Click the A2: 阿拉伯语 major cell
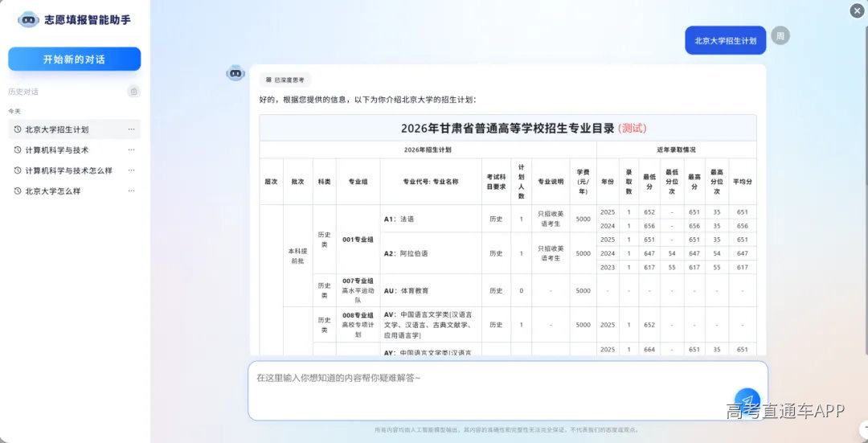 point(431,253)
